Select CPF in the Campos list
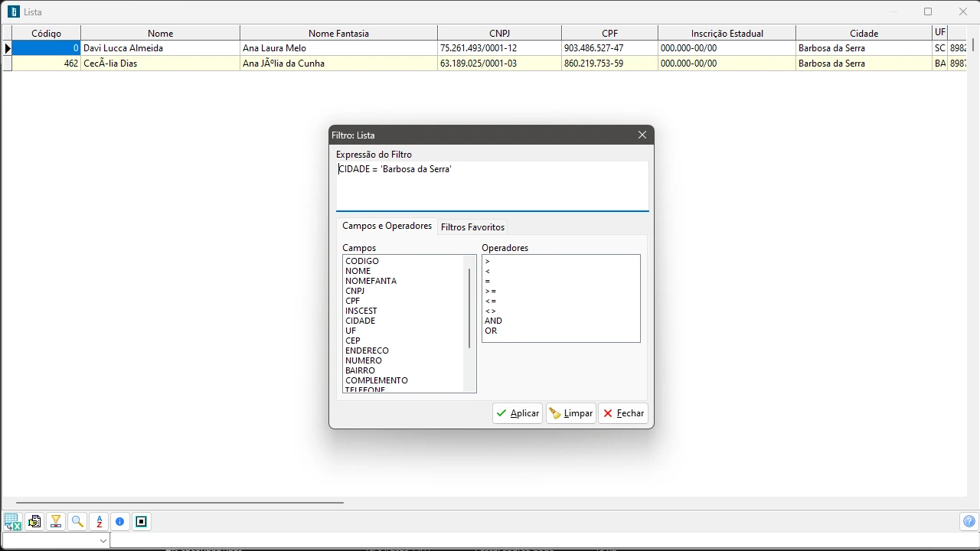 click(x=352, y=301)
